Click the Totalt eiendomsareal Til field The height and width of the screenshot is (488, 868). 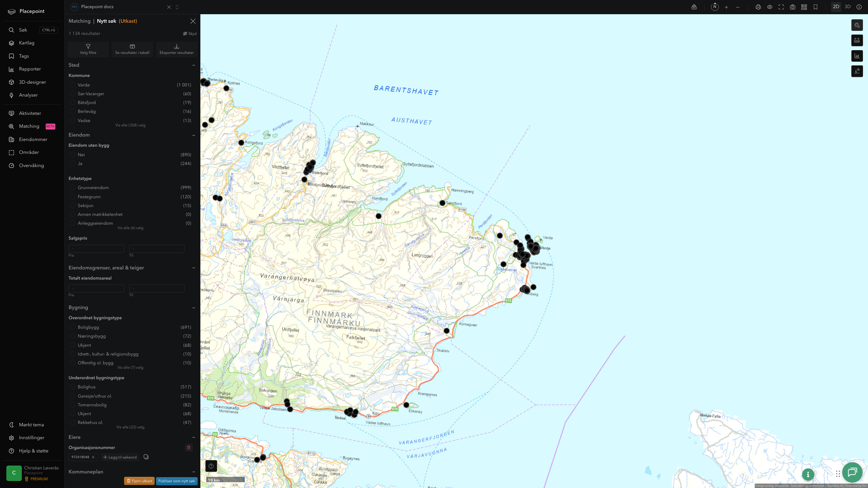coord(157,288)
